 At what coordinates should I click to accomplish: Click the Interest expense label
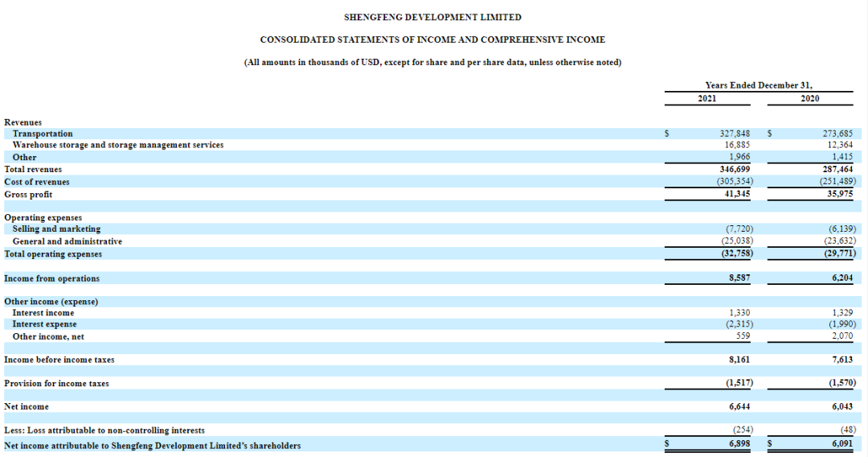tap(44, 324)
